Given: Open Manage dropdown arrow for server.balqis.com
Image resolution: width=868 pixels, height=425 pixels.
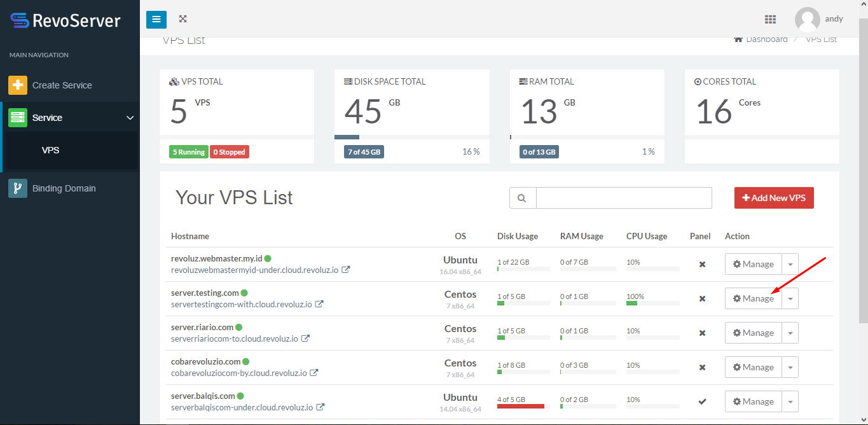Looking at the screenshot, I should point(790,401).
